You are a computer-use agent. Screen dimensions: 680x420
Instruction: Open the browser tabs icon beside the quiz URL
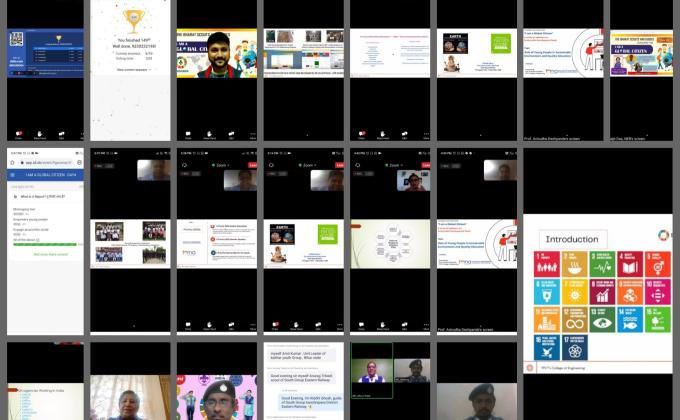tap(79, 162)
